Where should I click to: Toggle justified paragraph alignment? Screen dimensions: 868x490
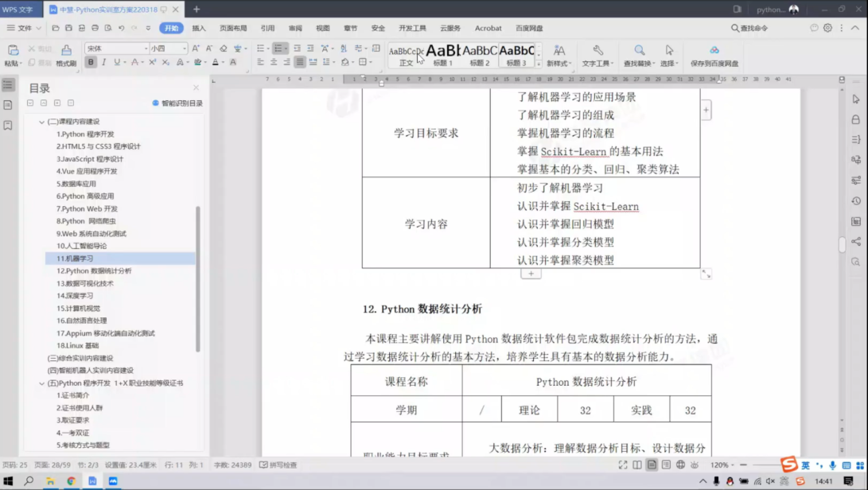pos(299,63)
